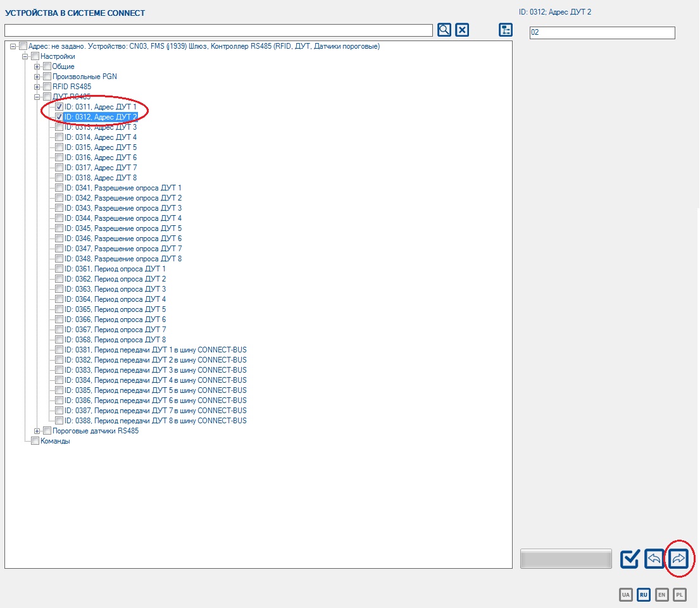
Task: Click root device label starting 'Адрес: не задано'
Action: tap(204, 46)
